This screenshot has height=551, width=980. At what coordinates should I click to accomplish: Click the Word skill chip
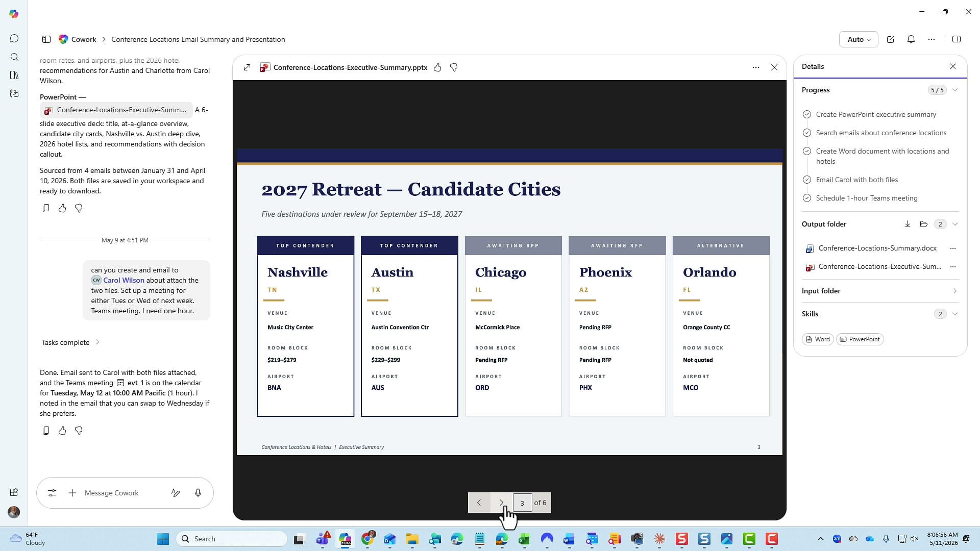(x=818, y=339)
